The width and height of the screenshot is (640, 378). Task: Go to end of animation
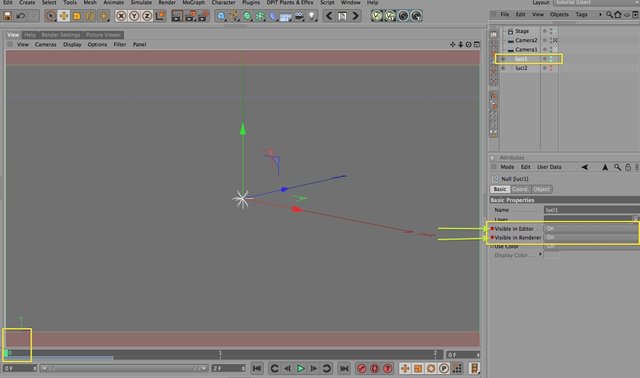344,369
